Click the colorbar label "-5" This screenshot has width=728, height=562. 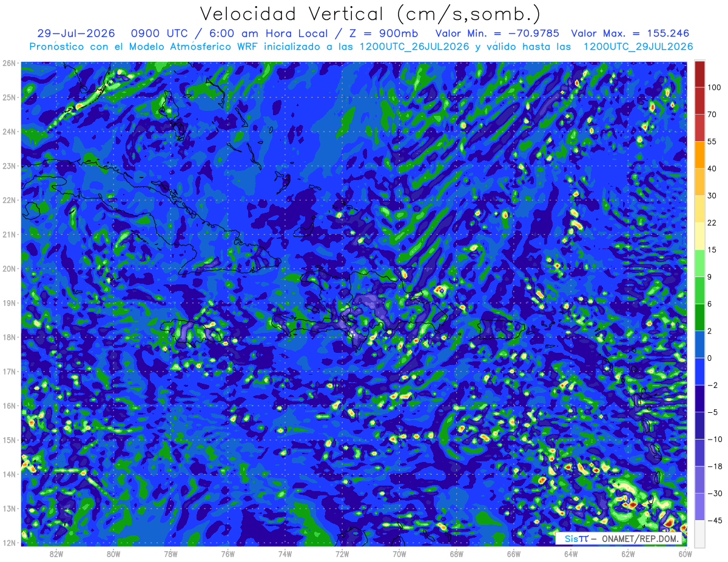click(712, 412)
